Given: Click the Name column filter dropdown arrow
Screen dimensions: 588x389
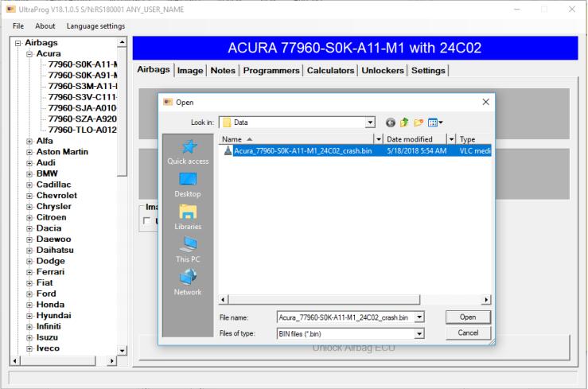Looking at the screenshot, I should pos(379,139).
